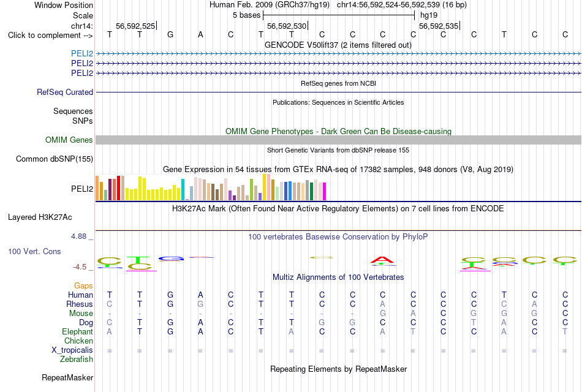Click the cyan bar in GTEx expression chart
The height and width of the screenshot is (392, 582).
(x=183, y=190)
